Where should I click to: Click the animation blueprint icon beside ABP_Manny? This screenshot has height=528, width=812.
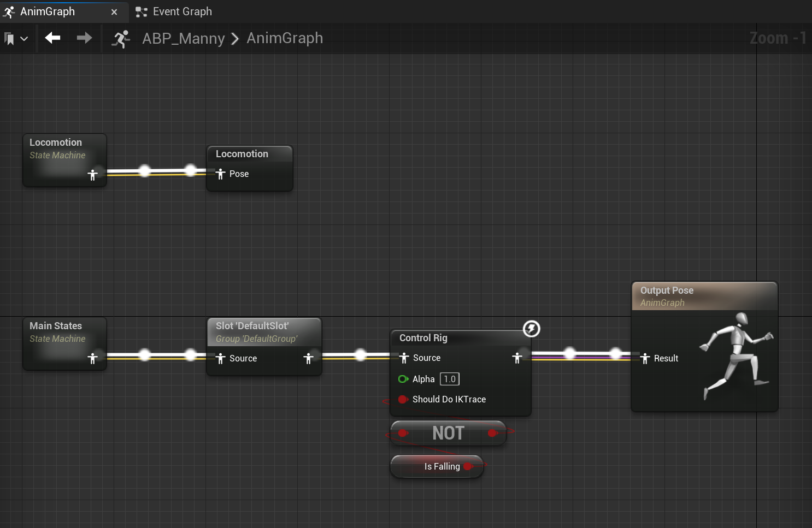121,39
